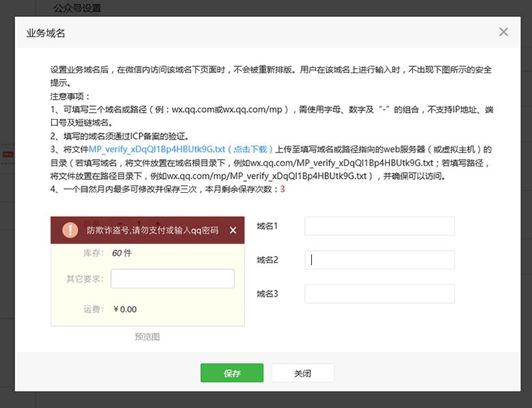Click the 域名3 label
This screenshot has width=532, height=408.
pyautogui.click(x=267, y=294)
